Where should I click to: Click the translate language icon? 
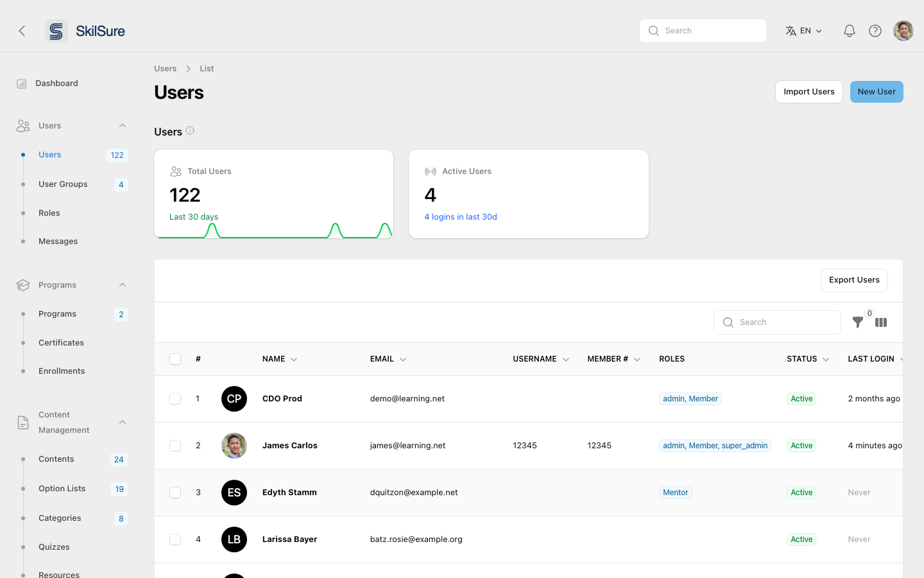(791, 31)
